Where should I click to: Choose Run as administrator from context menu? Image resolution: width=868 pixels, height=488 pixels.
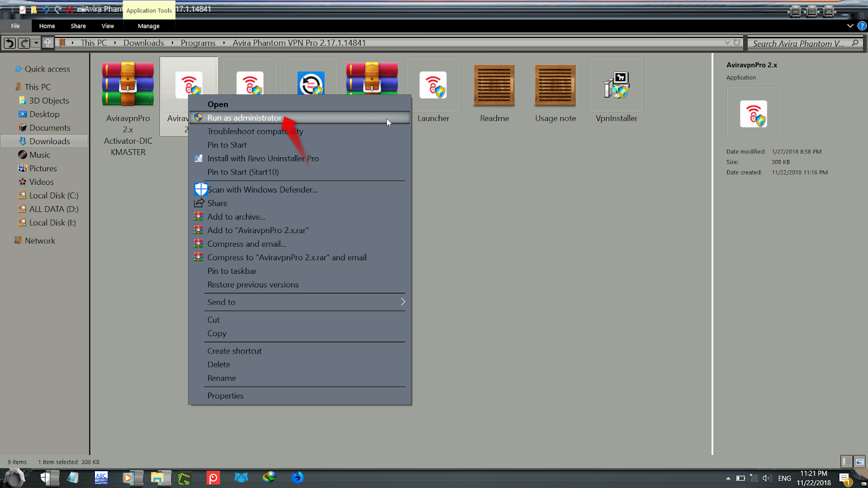[299, 118]
